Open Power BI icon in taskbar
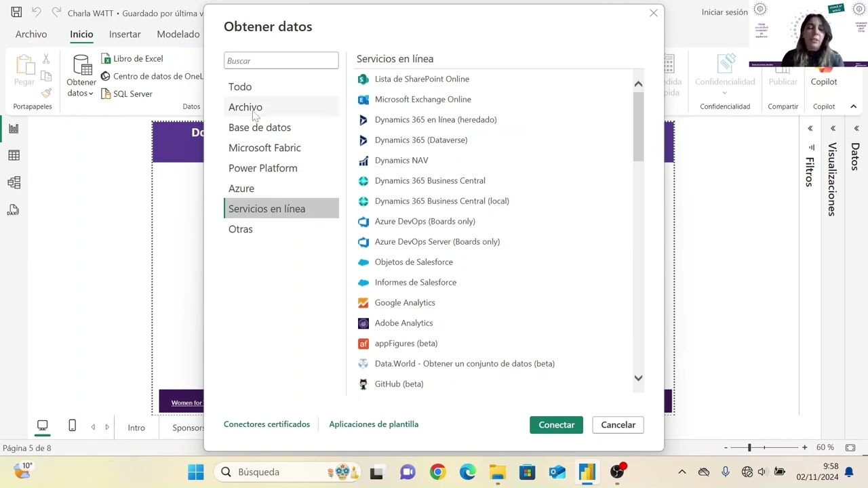This screenshot has height=488, width=868. (587, 472)
